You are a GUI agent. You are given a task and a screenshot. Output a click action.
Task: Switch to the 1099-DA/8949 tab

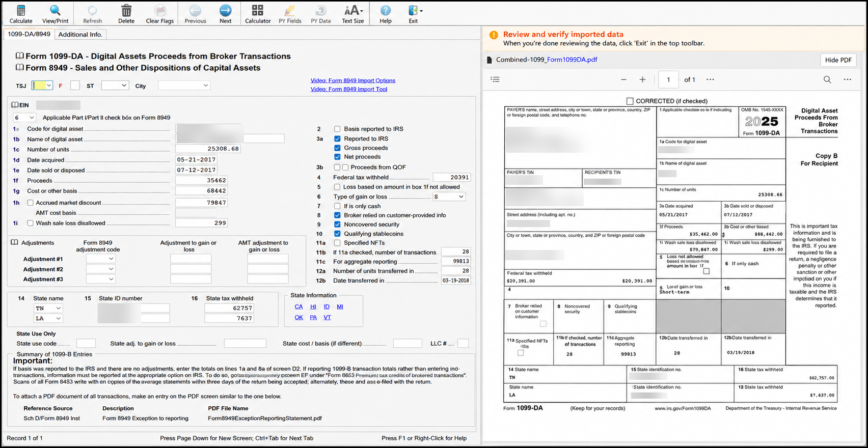29,34
